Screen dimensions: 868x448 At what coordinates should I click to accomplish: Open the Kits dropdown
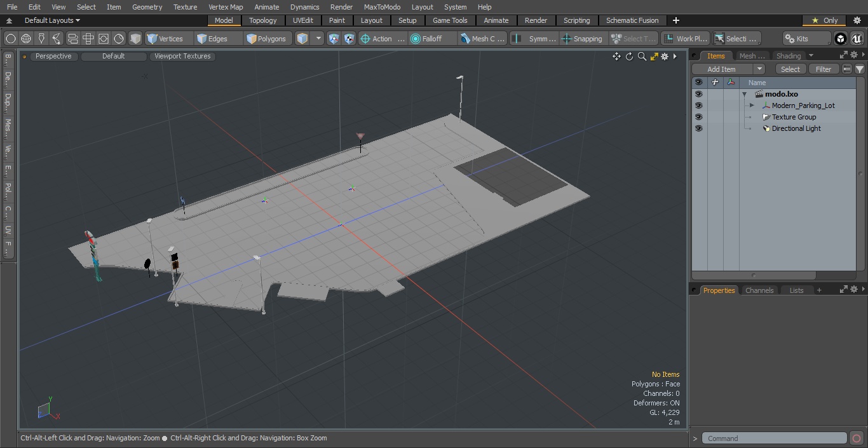coord(806,39)
